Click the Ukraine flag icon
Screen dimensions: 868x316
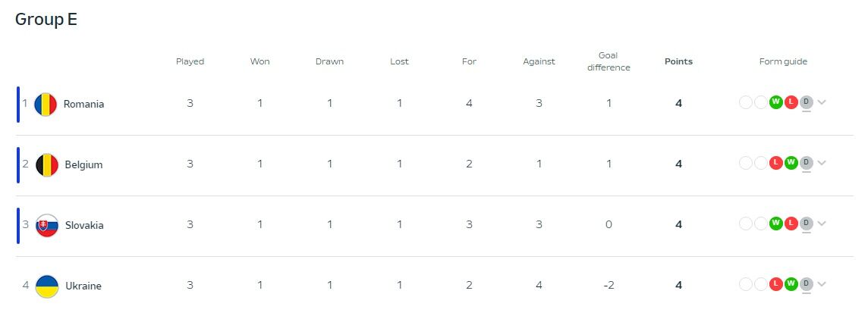pos(47,286)
